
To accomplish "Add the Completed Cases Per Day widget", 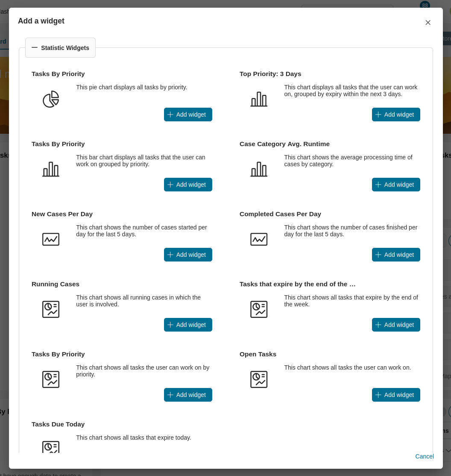I will [396, 255].
